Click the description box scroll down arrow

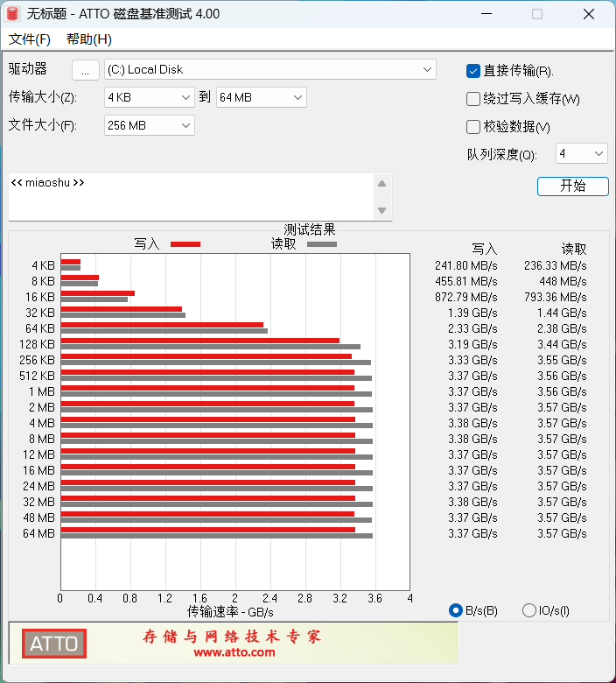(381, 210)
